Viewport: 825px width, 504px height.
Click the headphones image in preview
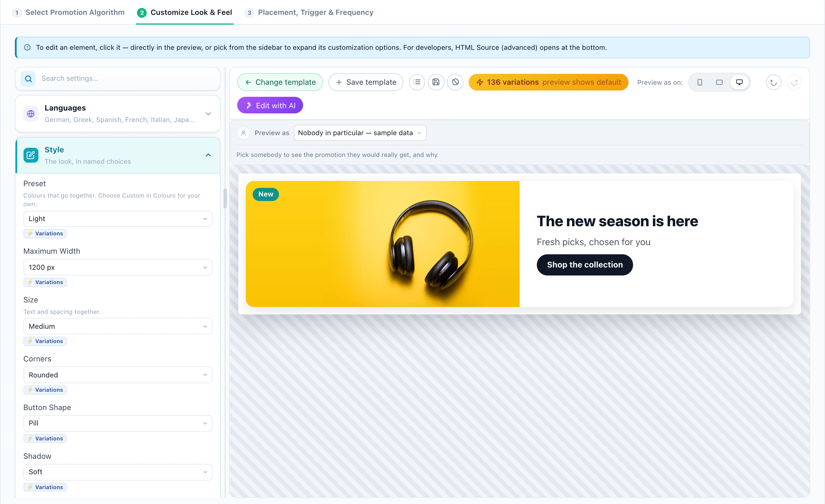tap(382, 244)
